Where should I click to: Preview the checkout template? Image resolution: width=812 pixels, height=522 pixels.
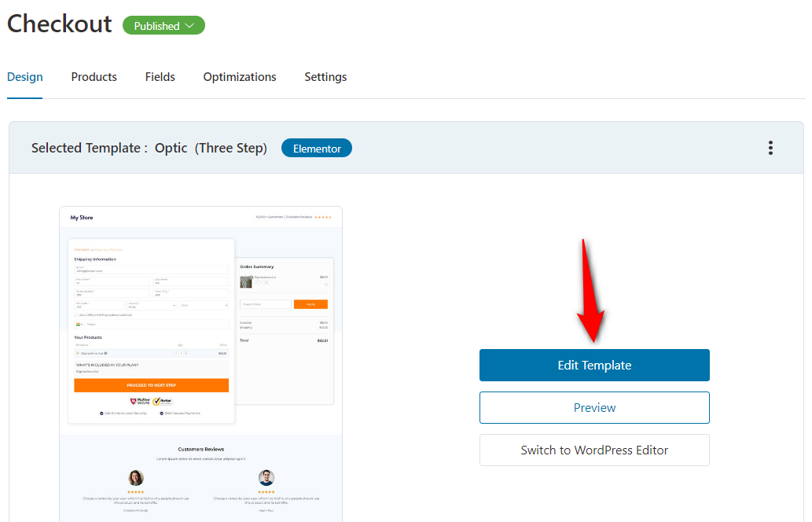594,407
